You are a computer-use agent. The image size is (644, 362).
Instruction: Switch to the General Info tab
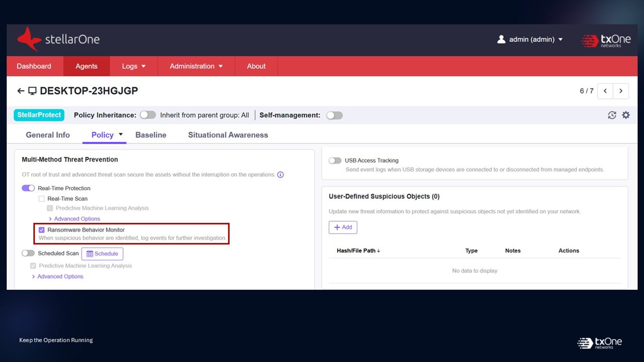48,135
